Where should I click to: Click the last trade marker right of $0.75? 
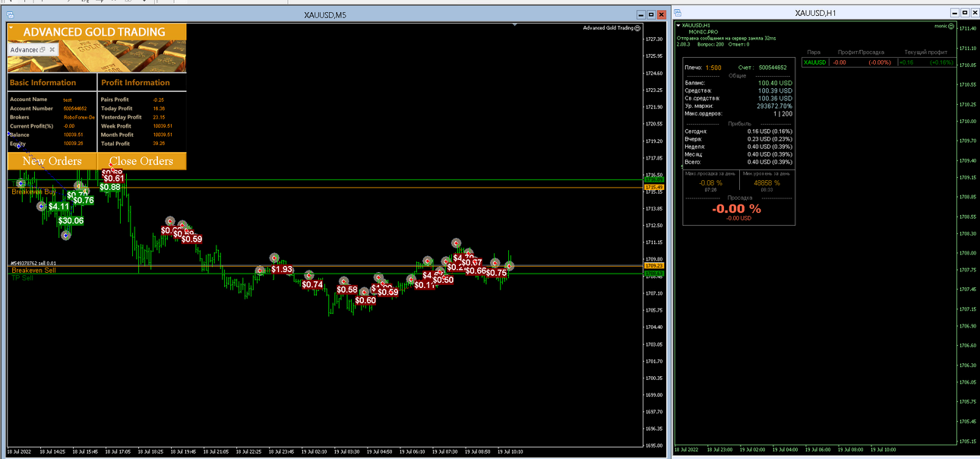tap(510, 266)
